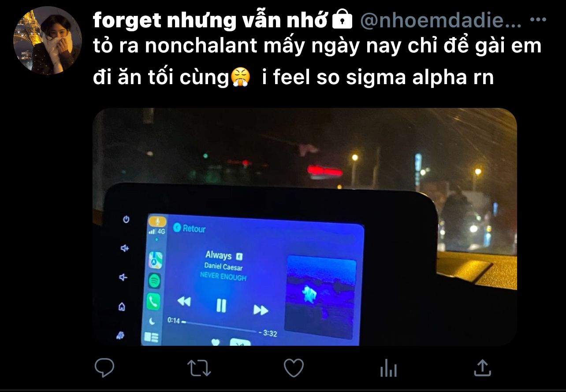Open the green Phone app icon
Viewport: 566px width, 392px height.
tap(153, 301)
